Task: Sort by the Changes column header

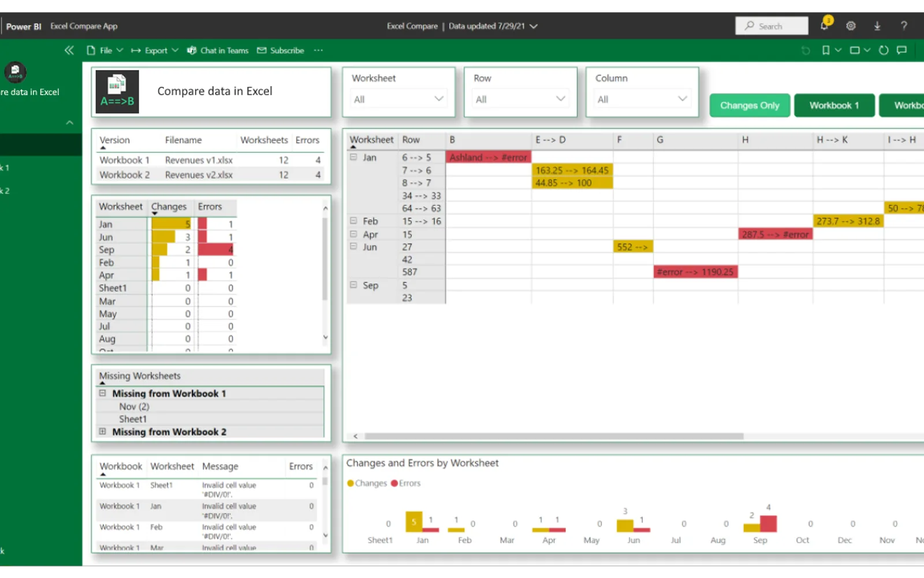Action: pos(169,206)
